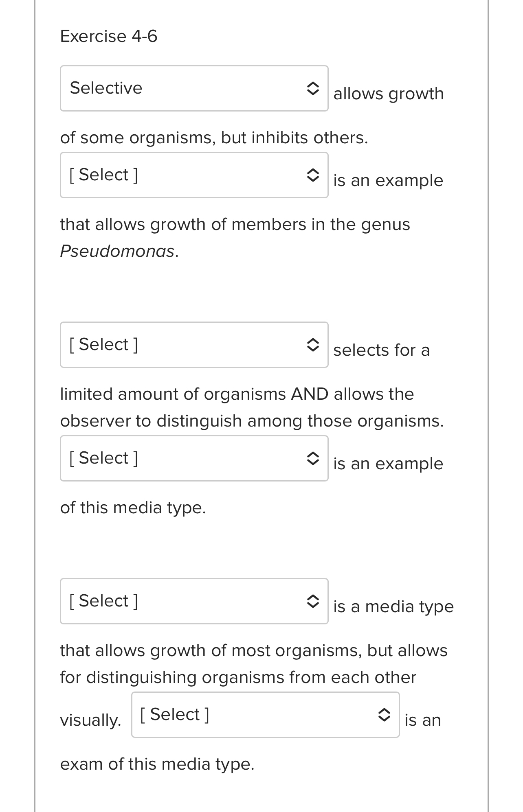
Task: Click the 'allows growth' text beside Selective
Action: [388, 94]
